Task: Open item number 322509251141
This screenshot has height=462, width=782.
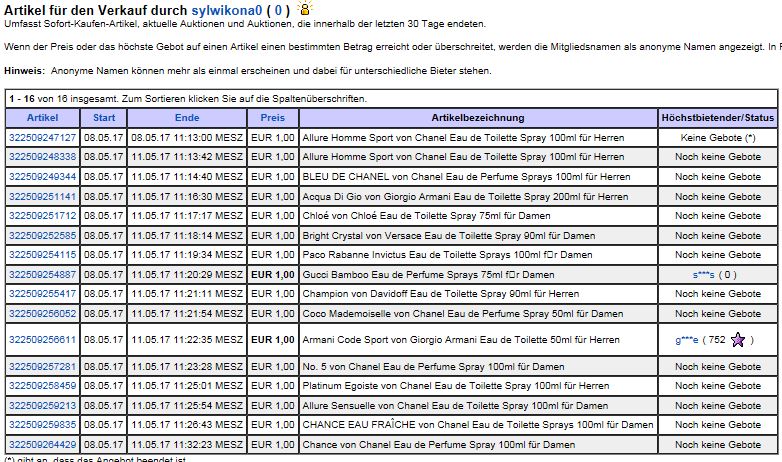Action: pos(42,197)
